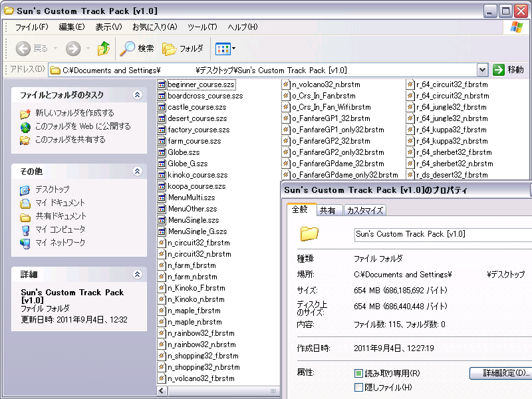
Task: Open My Computer (マイ コンピュータ) icon
Action: 25,230
